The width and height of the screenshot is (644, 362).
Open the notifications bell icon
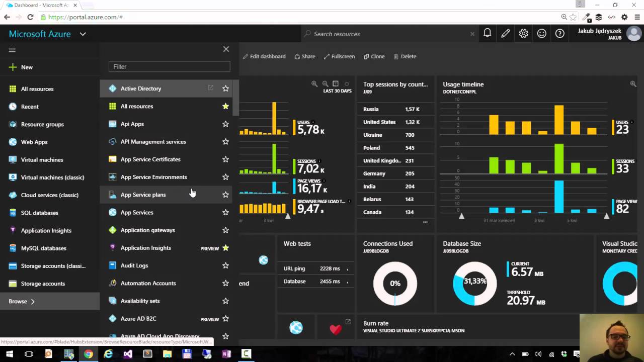[x=487, y=34]
